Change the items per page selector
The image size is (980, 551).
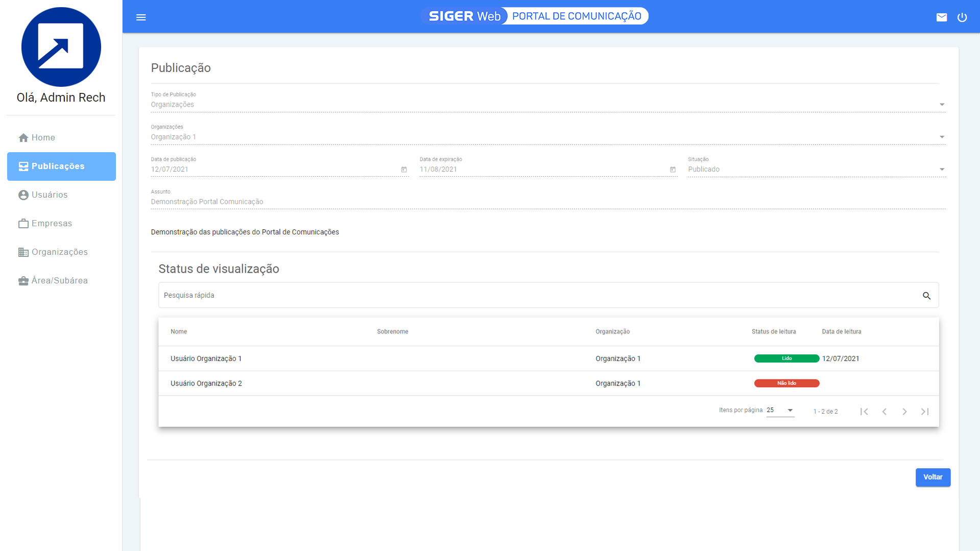click(780, 411)
